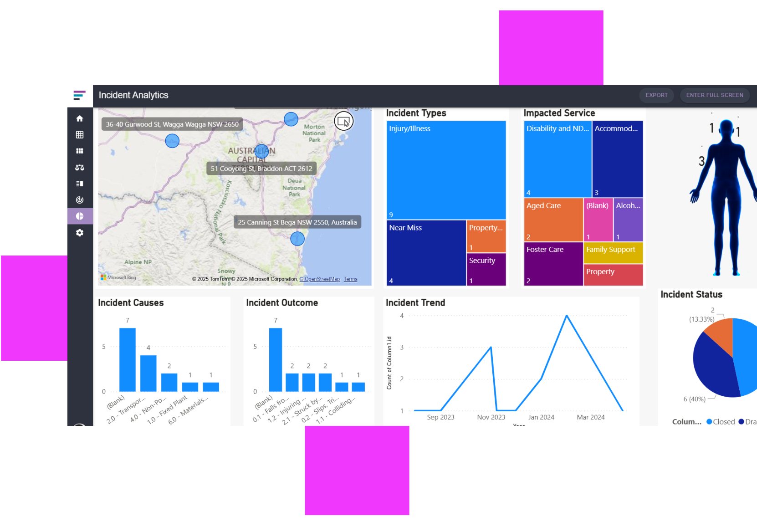
Task: Select Aged Care tile in Impacted Service
Action: pyautogui.click(x=553, y=220)
